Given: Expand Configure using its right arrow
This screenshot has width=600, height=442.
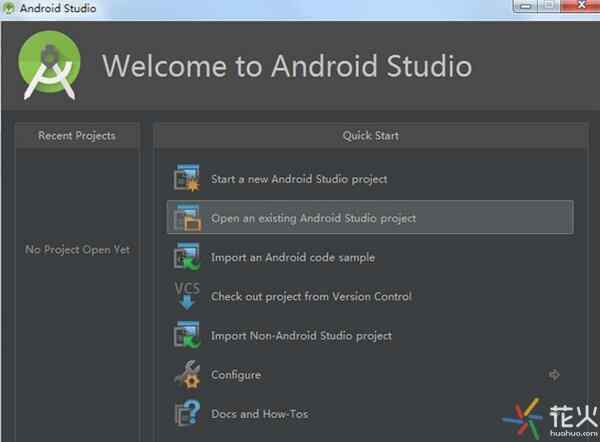Looking at the screenshot, I should click(x=554, y=375).
